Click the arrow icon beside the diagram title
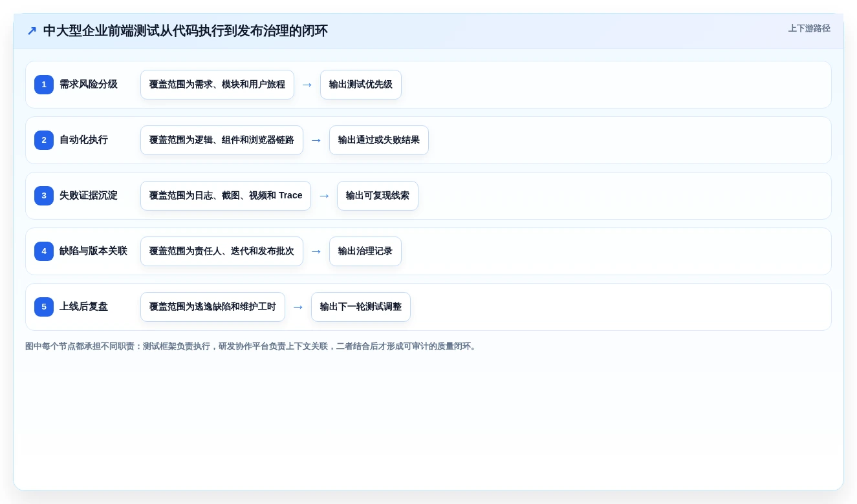Viewport: 857px width, 504px height. click(32, 31)
